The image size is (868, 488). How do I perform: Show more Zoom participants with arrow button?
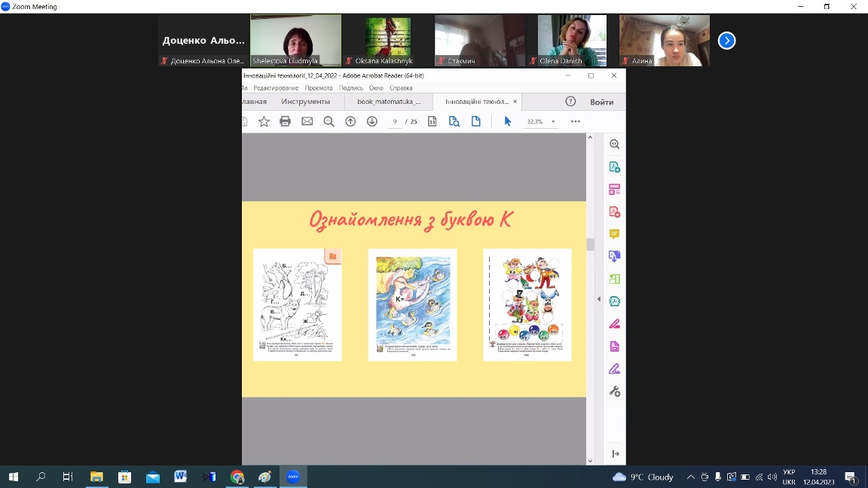click(726, 41)
